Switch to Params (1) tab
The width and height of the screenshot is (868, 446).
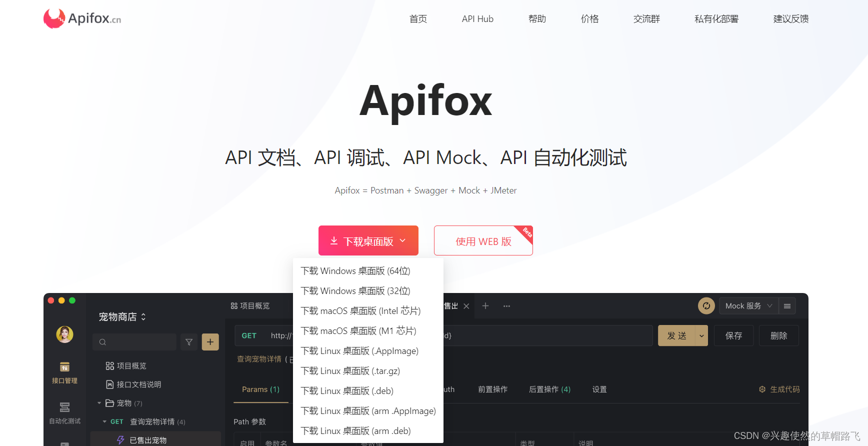[260, 389]
